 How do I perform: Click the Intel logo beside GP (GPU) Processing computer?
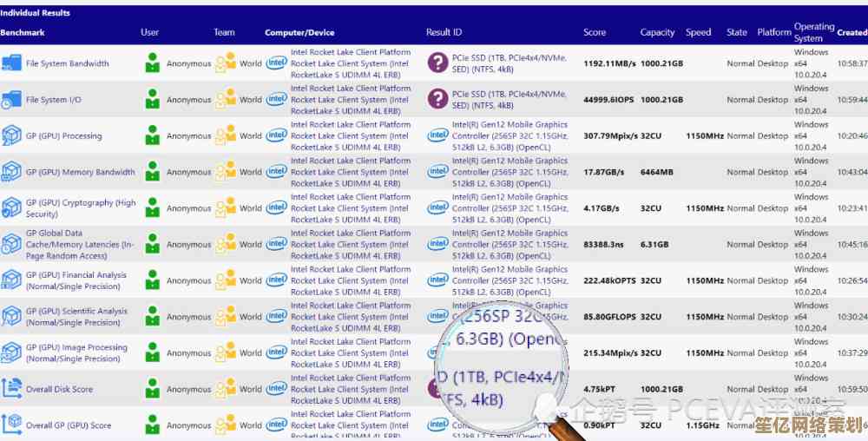(277, 136)
